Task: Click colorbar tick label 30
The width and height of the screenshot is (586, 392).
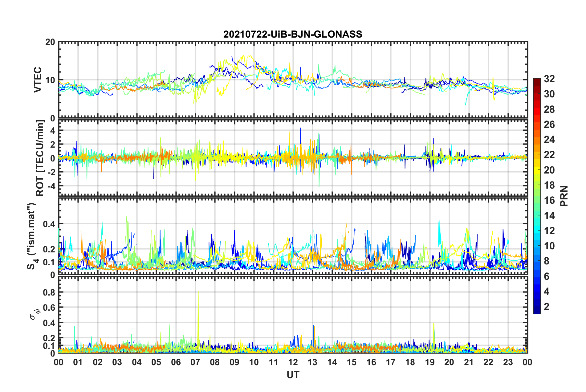Action: click(549, 94)
